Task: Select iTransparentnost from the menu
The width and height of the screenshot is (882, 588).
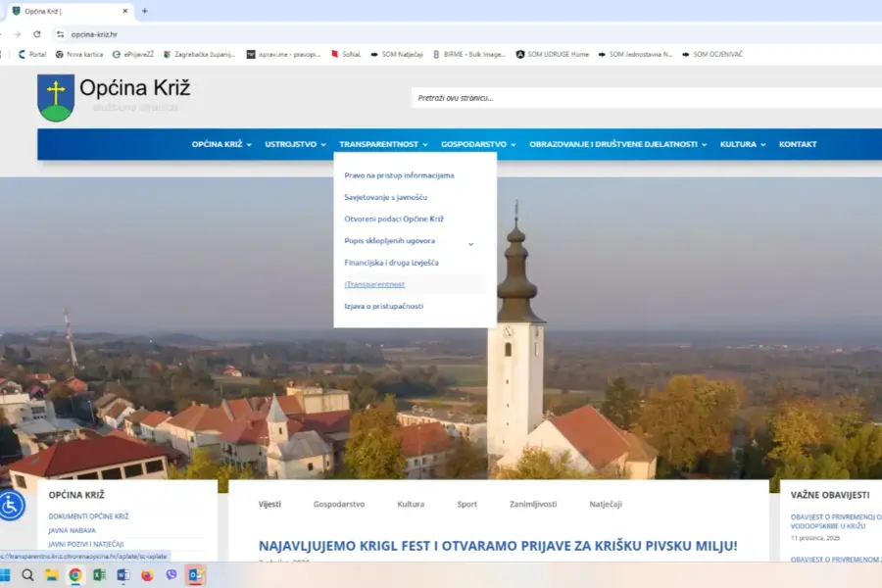Action: tap(375, 284)
